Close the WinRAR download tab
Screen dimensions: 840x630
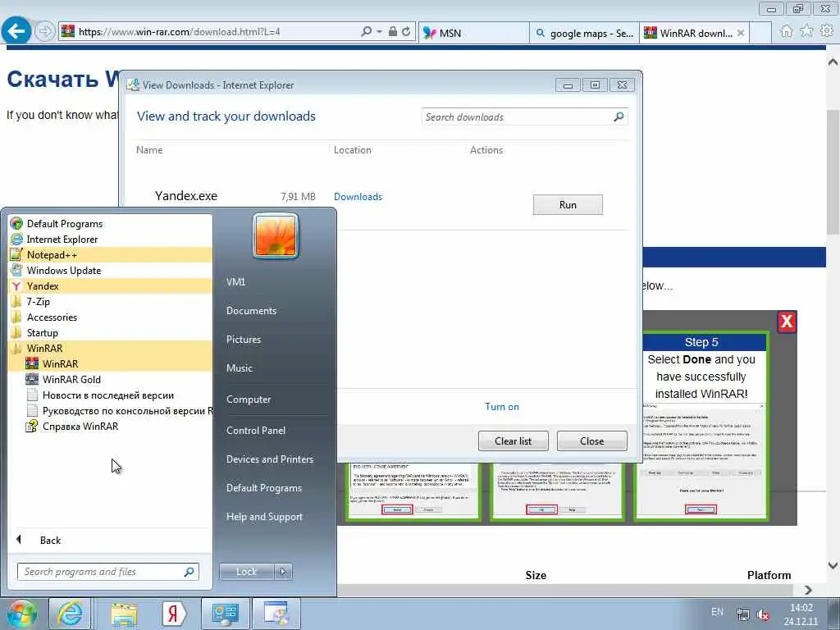point(741,33)
